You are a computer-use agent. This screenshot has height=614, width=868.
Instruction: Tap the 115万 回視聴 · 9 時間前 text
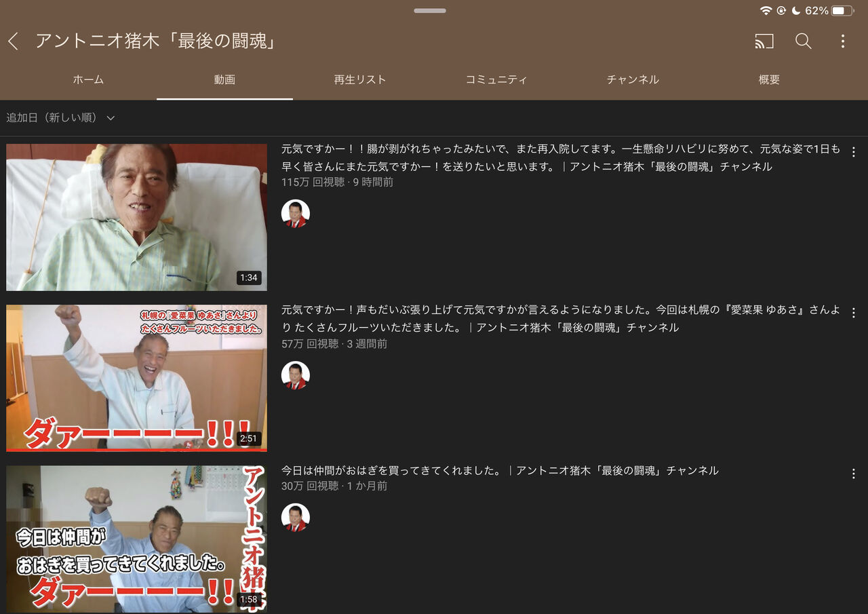337,183
